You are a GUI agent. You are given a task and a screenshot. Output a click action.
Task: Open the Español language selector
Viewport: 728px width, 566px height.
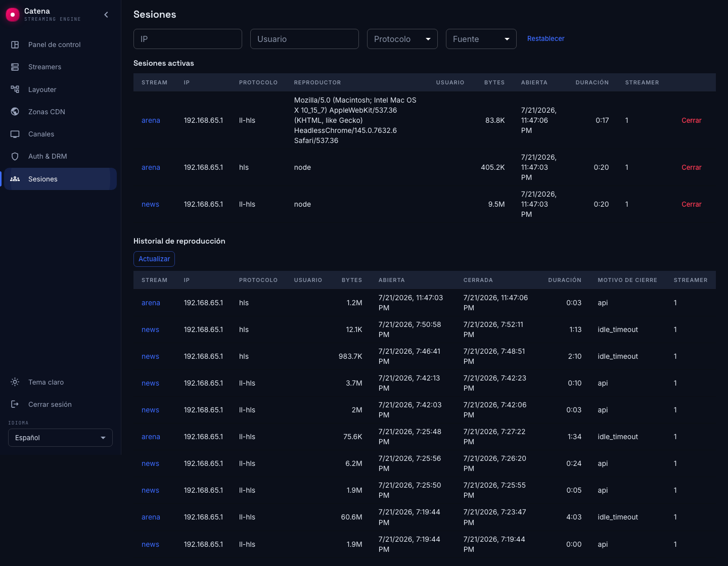click(x=61, y=438)
